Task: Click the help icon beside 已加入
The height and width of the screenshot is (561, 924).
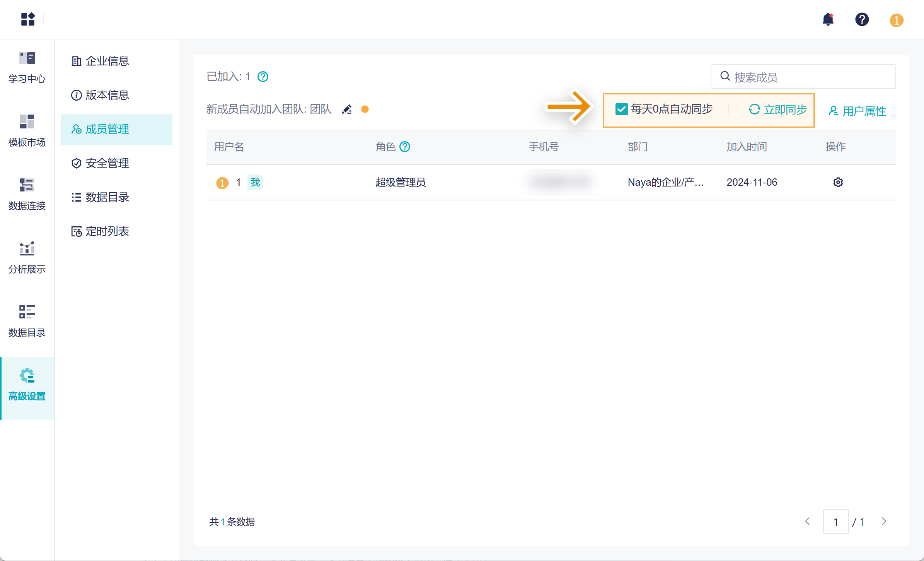Action: click(x=263, y=77)
